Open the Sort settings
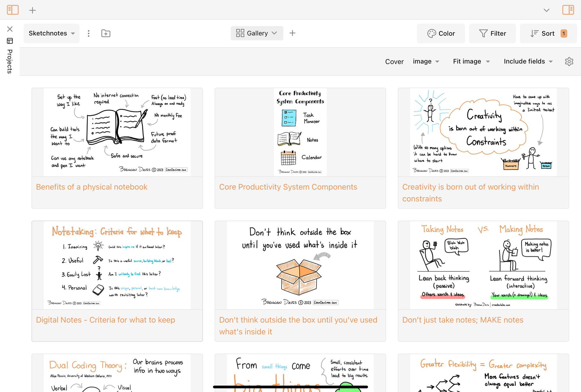Viewport: 581px width, 392px height. point(548,33)
